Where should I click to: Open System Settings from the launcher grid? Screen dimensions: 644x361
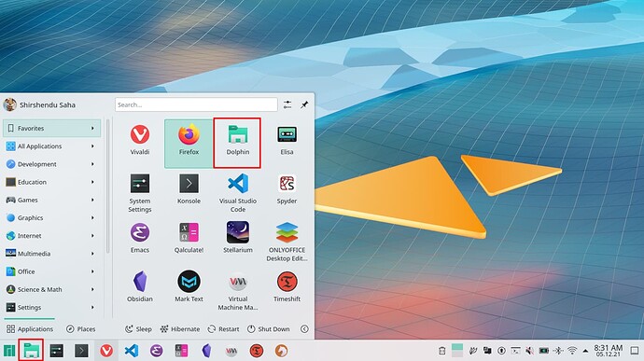140,193
